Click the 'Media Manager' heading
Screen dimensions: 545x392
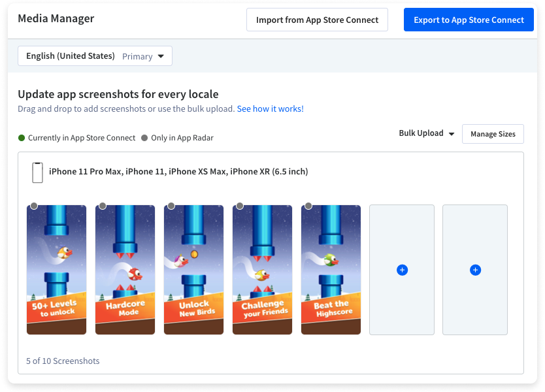(56, 18)
